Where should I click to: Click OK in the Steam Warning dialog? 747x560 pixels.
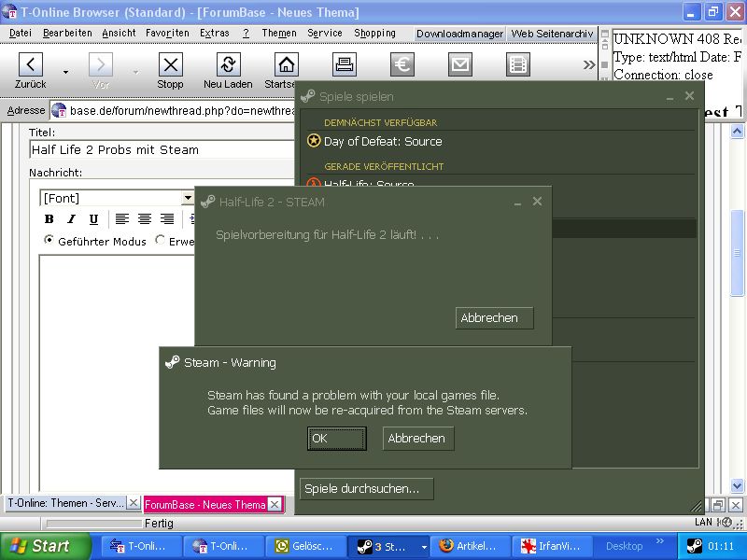click(337, 438)
